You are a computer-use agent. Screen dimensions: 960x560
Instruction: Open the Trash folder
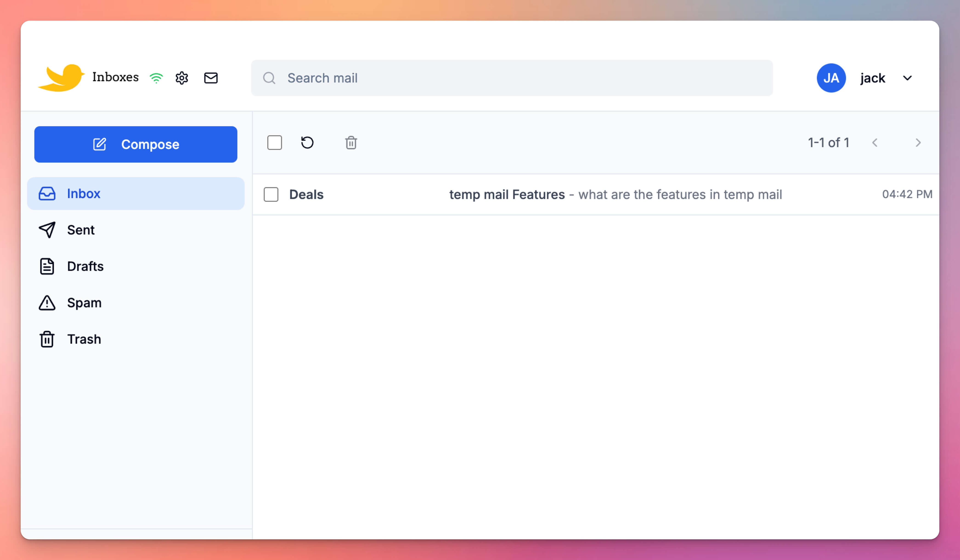pos(84,339)
